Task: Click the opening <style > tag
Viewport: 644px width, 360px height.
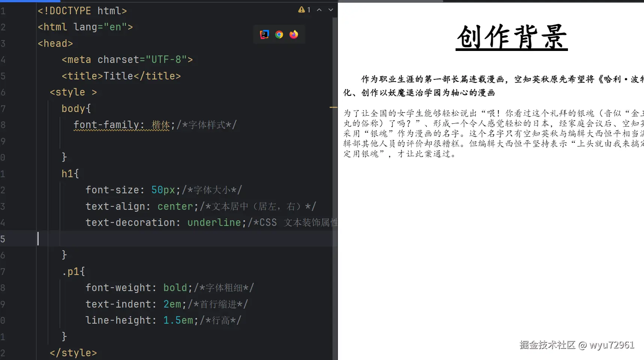Action: click(73, 92)
